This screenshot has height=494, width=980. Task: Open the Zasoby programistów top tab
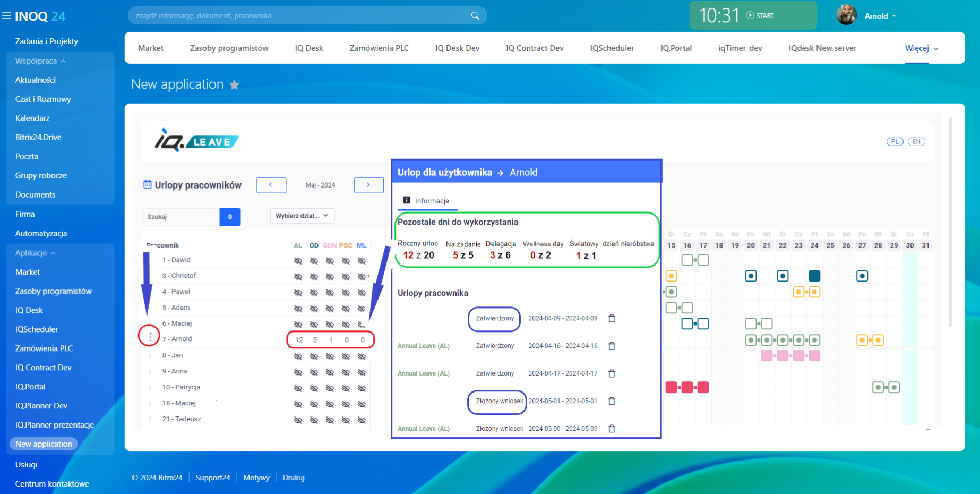coord(229,48)
